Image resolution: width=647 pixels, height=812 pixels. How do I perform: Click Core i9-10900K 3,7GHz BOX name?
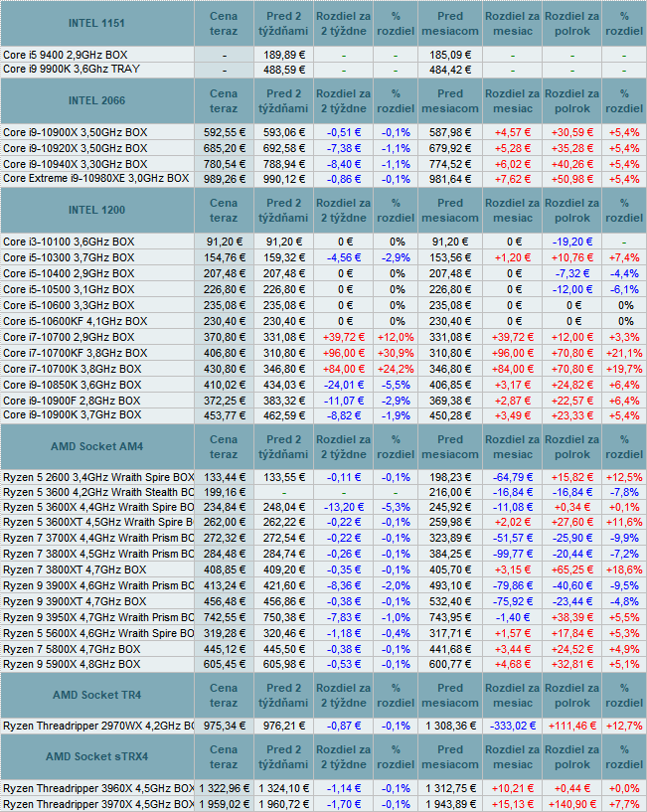coord(72,414)
